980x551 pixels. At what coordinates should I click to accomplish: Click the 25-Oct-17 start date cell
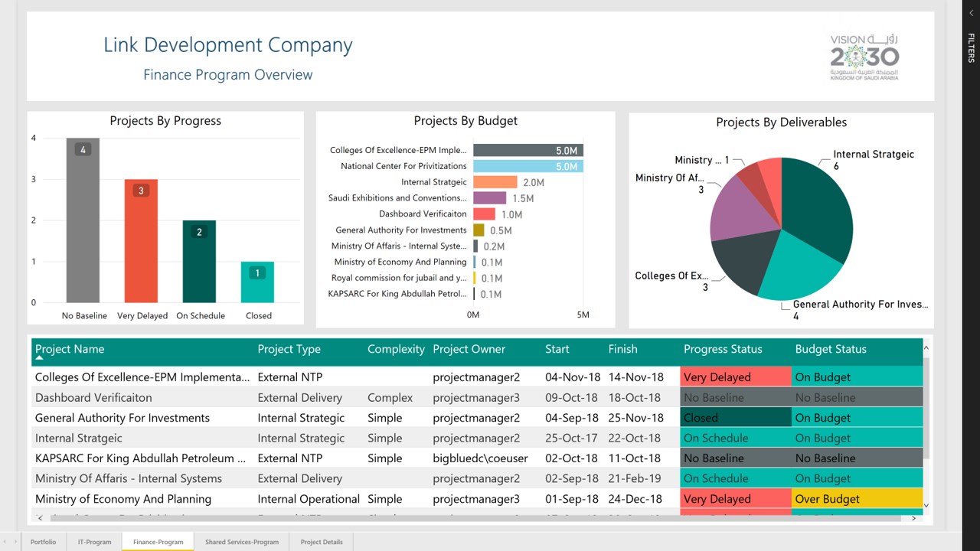(x=572, y=438)
